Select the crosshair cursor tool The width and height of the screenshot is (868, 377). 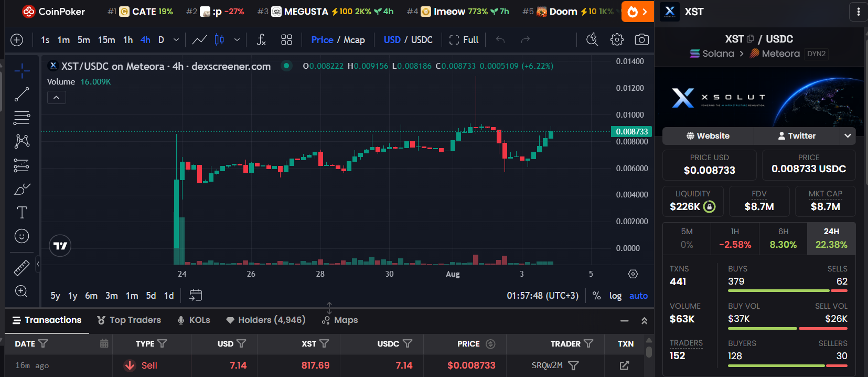pos(22,70)
